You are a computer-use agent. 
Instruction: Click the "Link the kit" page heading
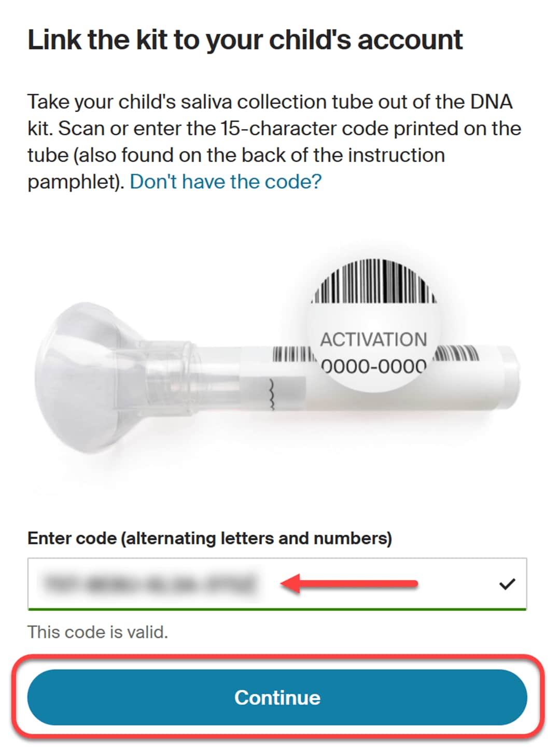tap(245, 40)
